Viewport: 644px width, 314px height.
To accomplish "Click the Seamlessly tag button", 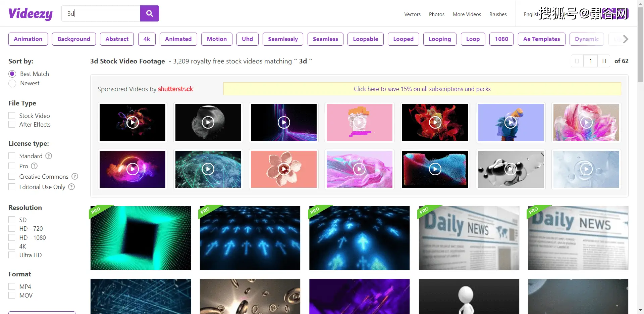I will 283,39.
